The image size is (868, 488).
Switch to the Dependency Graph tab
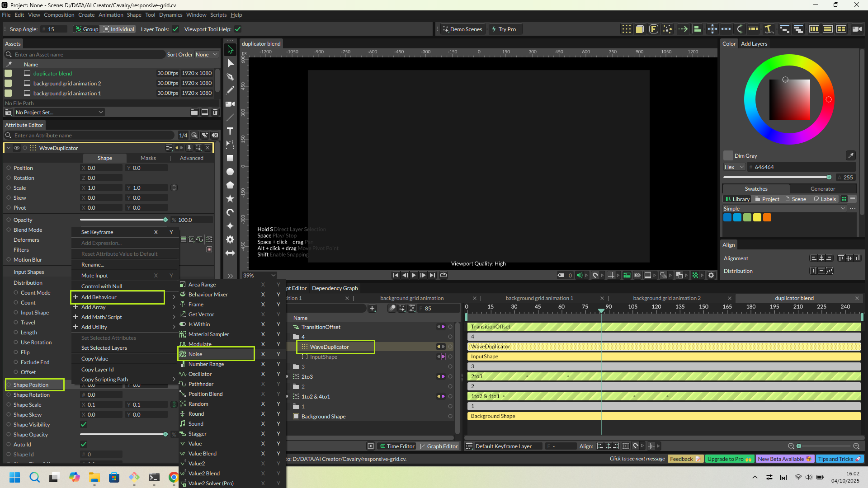[335, 288]
